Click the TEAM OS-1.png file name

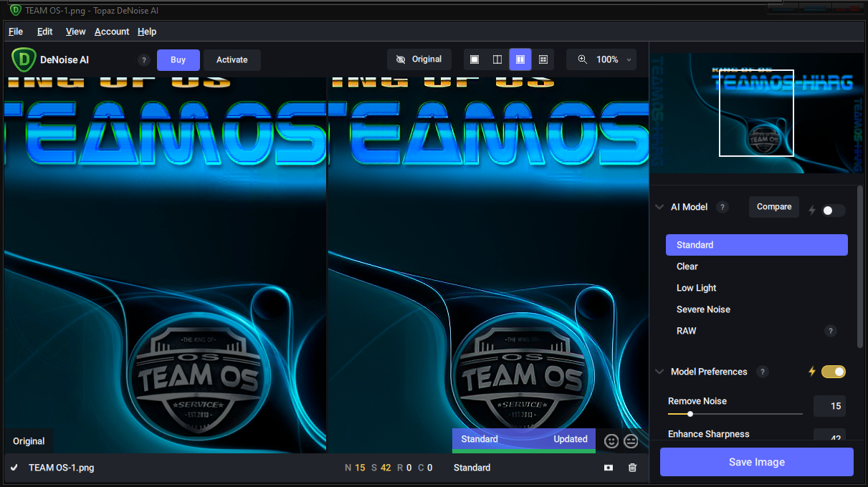[61, 468]
